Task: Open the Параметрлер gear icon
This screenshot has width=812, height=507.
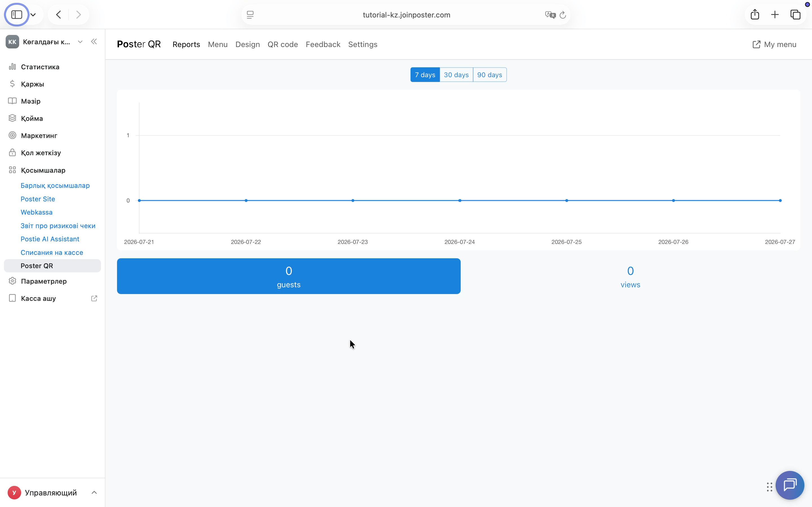Action: coord(12,281)
